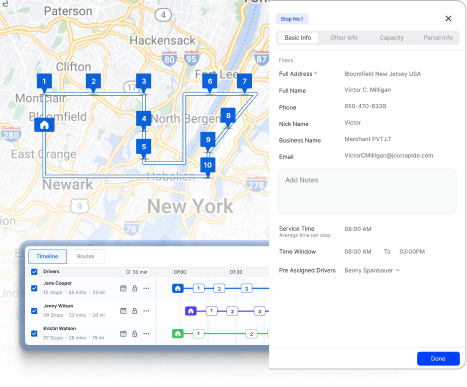Image resolution: width=467 pixels, height=387 pixels.
Task: Open more options for Jane Cooper
Action: (146, 288)
